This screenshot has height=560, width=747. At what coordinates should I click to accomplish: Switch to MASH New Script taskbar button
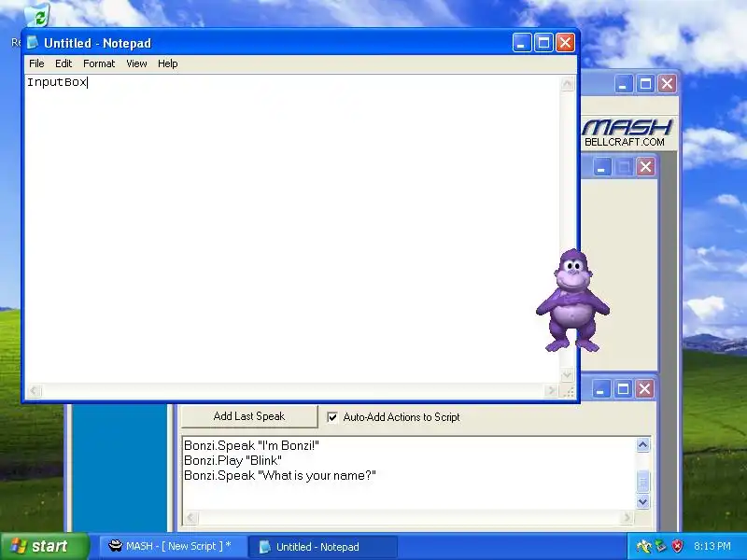point(174,546)
